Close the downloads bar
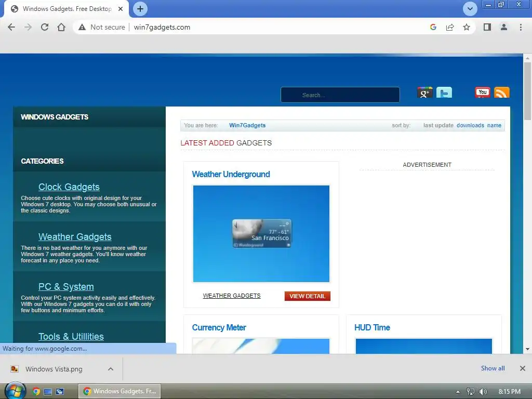This screenshot has width=532, height=399. 523,368
